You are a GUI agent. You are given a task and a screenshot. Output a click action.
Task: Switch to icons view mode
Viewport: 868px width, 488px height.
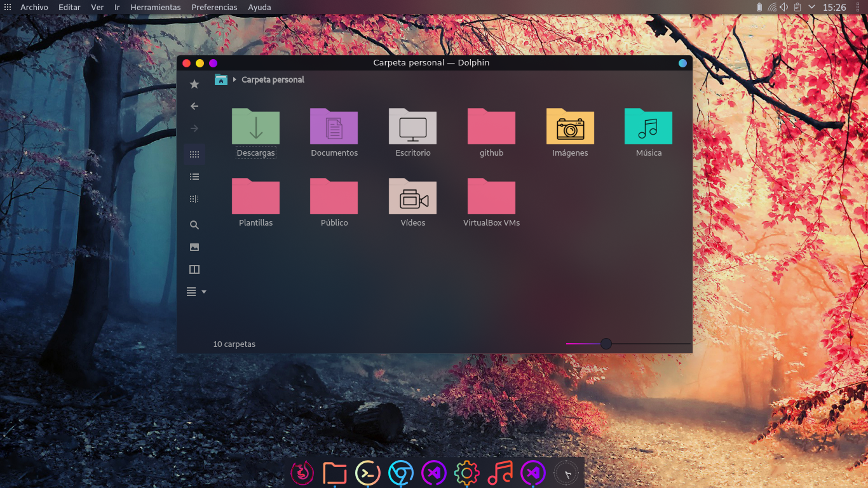click(194, 154)
